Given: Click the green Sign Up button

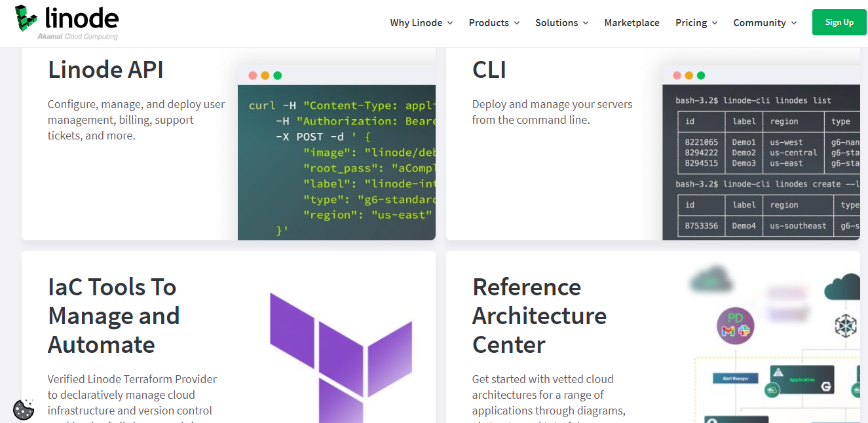Looking at the screenshot, I should (x=839, y=22).
